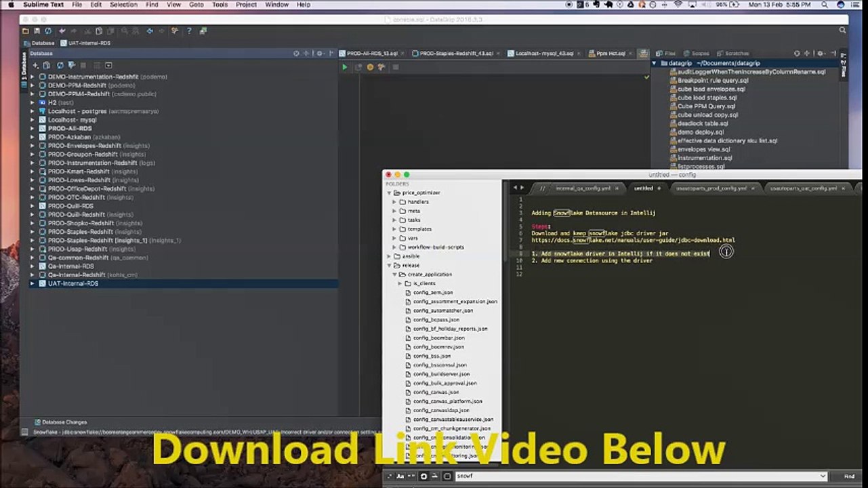868x488 pixels.
Task: Expand the PROD-All-RDS data source node
Action: (32, 128)
